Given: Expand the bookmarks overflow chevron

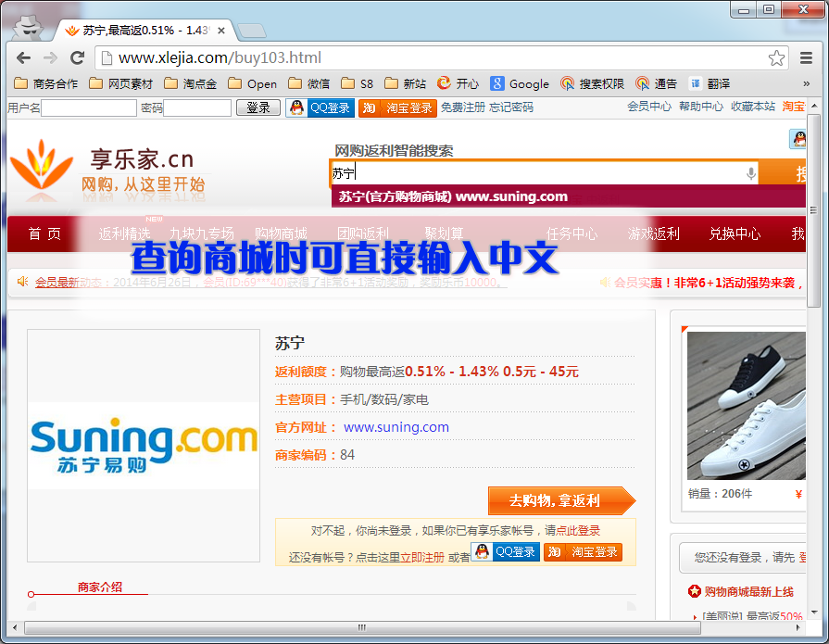Looking at the screenshot, I should [806, 83].
